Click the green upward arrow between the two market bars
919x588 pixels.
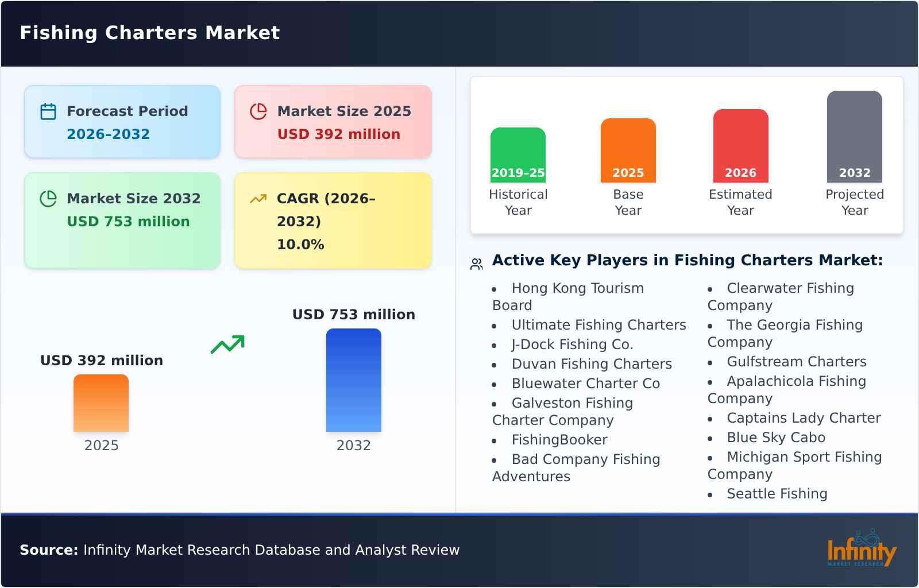tap(227, 345)
